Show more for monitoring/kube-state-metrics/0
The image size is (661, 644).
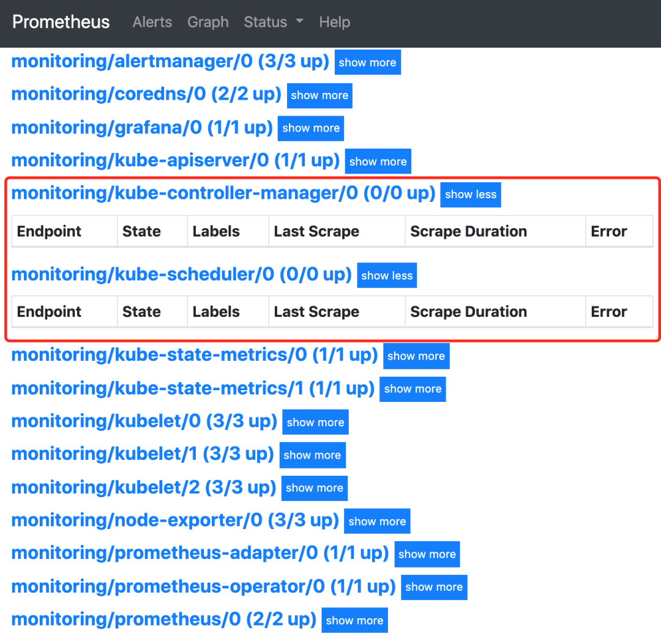pos(416,357)
